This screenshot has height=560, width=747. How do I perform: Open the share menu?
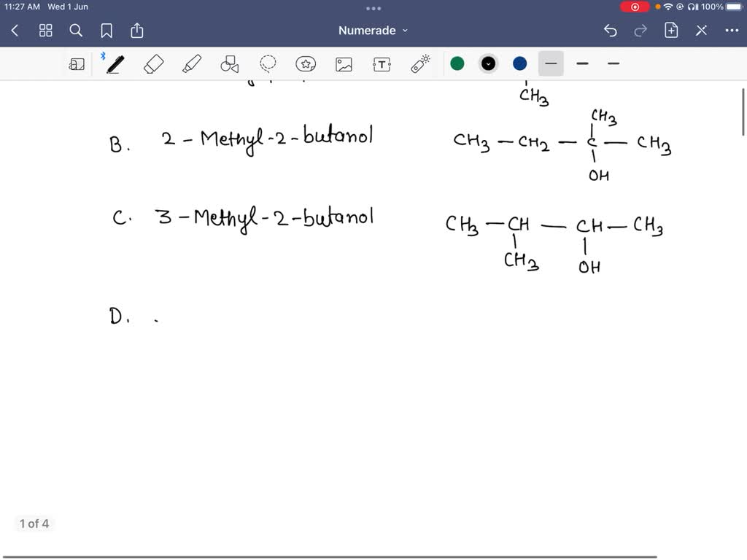point(137,31)
